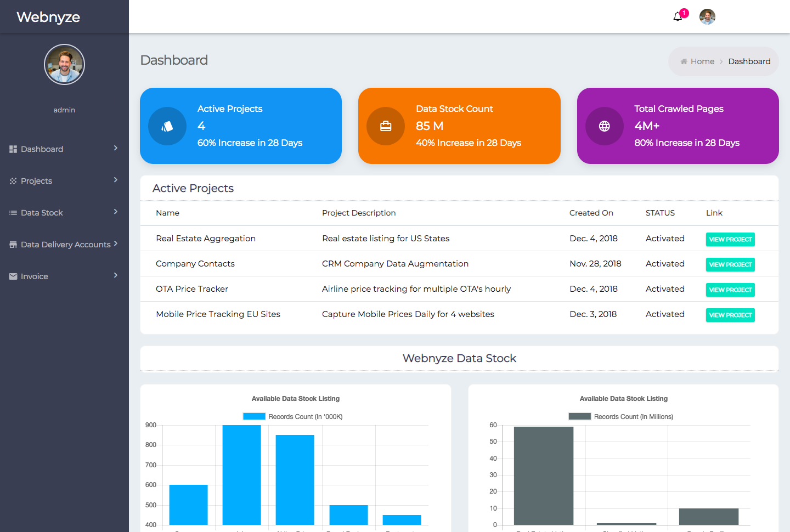790x532 pixels.
Task: Expand the Projects sidebar menu chevron
Action: [115, 180]
